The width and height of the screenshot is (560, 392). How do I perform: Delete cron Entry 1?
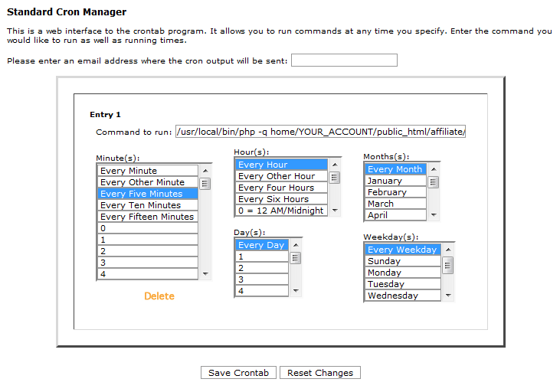pyautogui.click(x=159, y=296)
